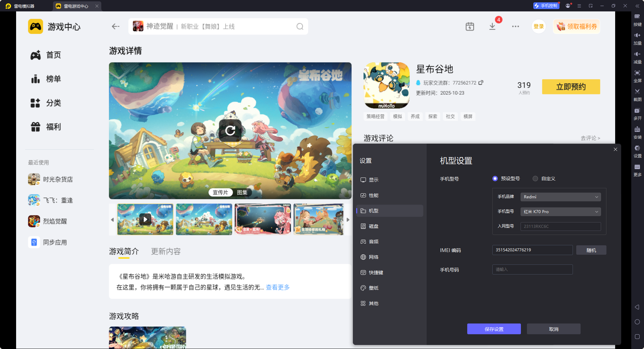Open the 手机品牌 Redmi dropdown

tap(560, 197)
